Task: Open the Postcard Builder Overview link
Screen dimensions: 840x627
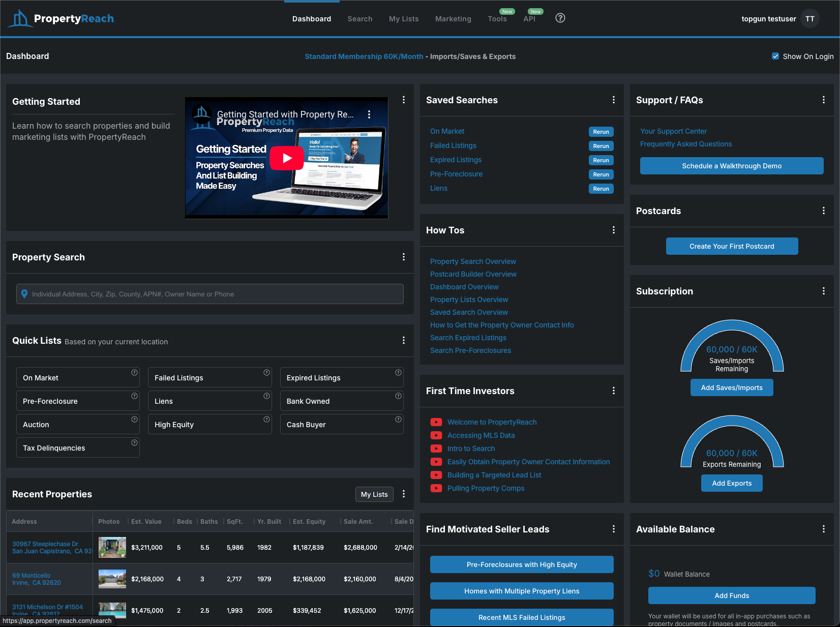Action: coord(473,274)
